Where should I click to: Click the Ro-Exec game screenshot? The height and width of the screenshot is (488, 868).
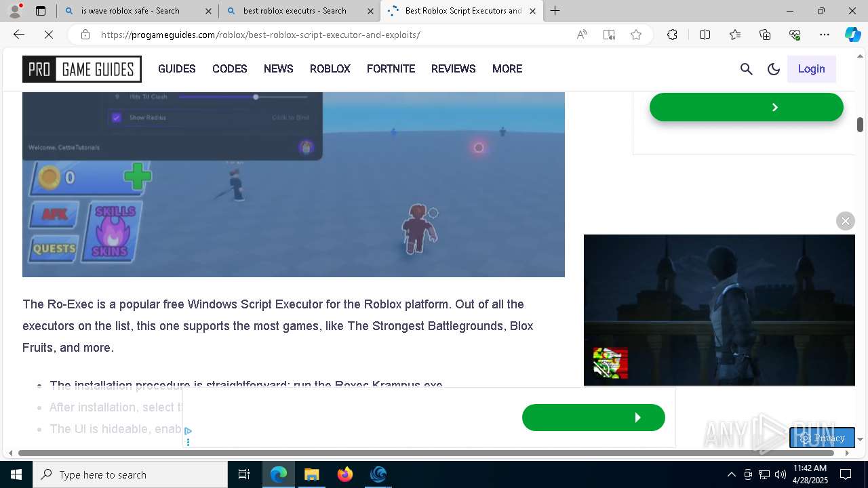click(x=294, y=184)
